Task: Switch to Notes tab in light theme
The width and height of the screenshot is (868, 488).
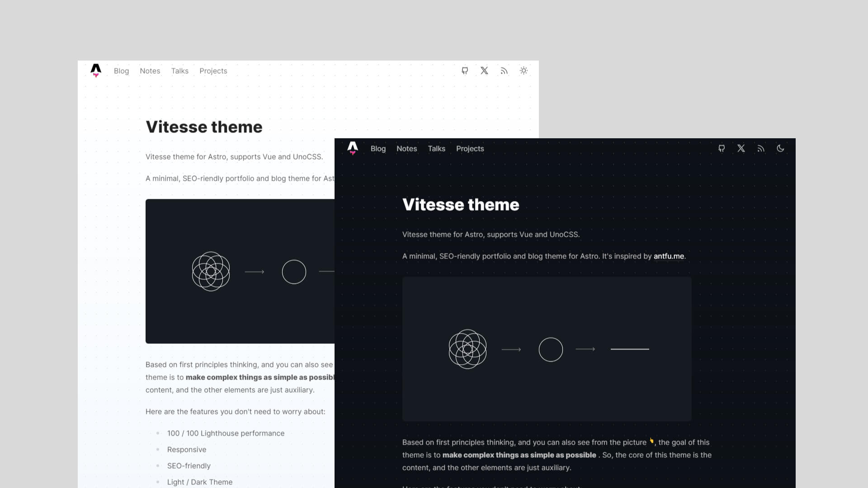Action: point(150,71)
